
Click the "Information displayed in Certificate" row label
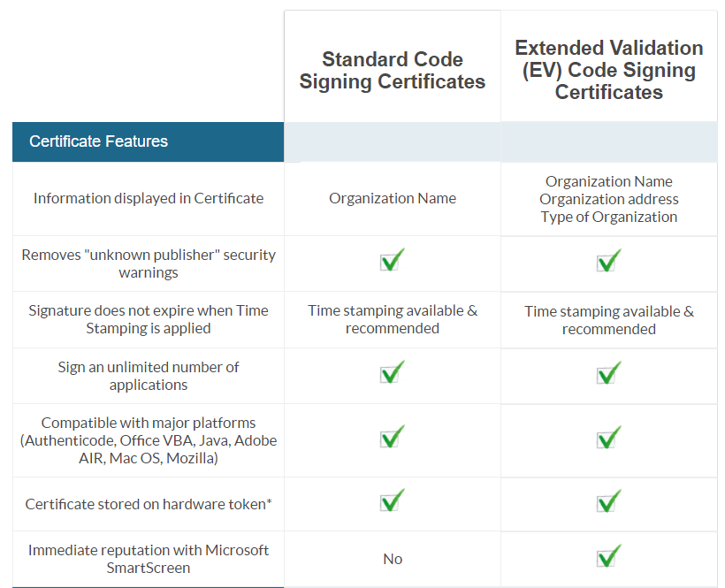click(149, 198)
